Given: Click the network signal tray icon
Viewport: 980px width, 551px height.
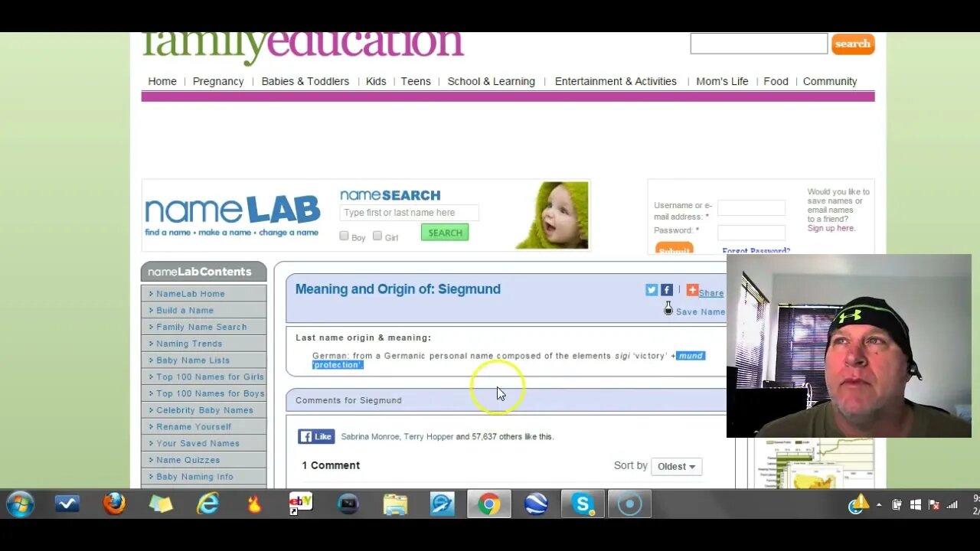Looking at the screenshot, I should (x=952, y=505).
